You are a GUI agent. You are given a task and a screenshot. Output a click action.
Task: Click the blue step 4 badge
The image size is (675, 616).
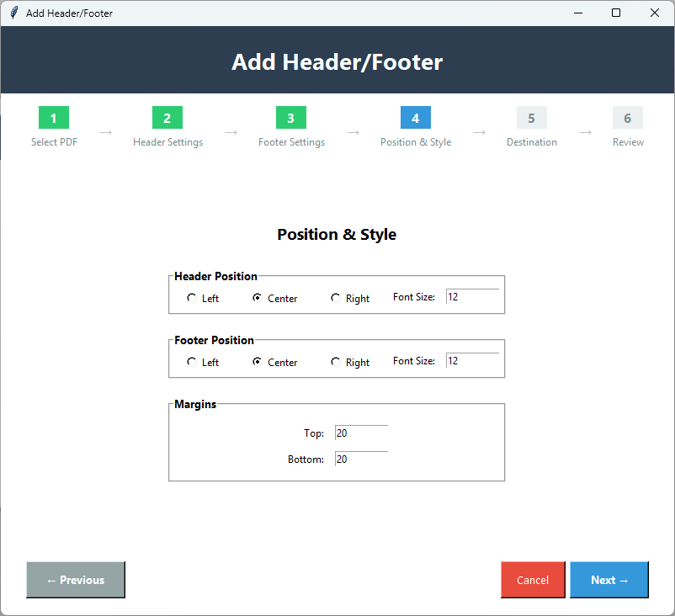pyautogui.click(x=415, y=118)
